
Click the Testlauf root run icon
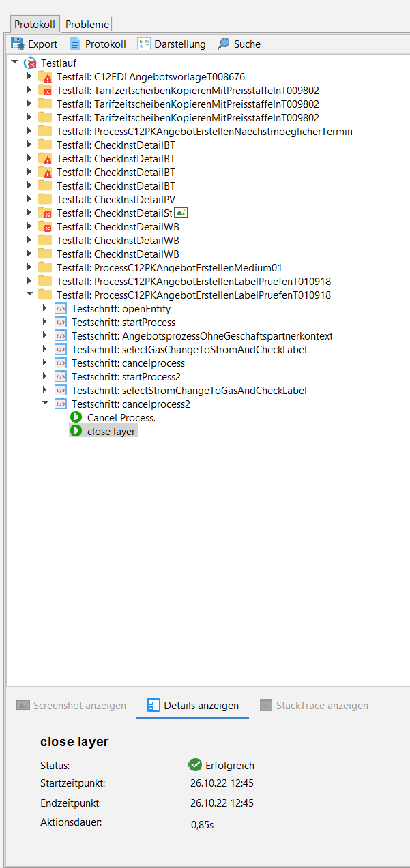pyautogui.click(x=30, y=63)
